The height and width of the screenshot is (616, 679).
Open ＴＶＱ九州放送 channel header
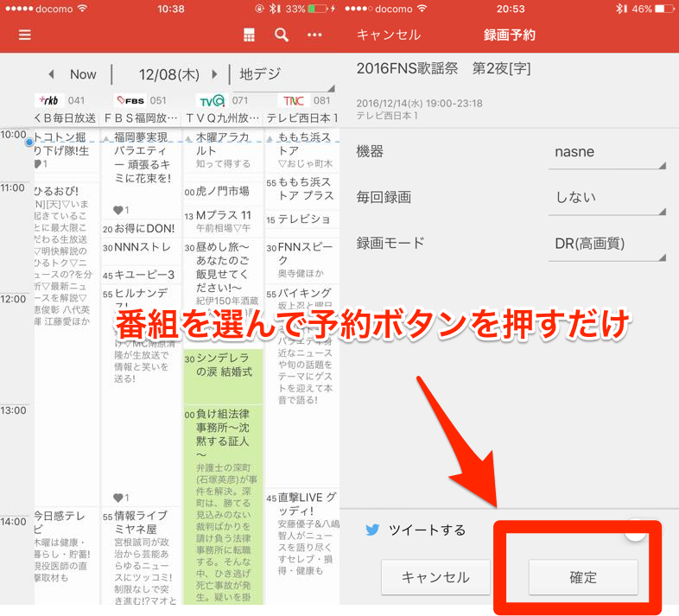(223, 117)
